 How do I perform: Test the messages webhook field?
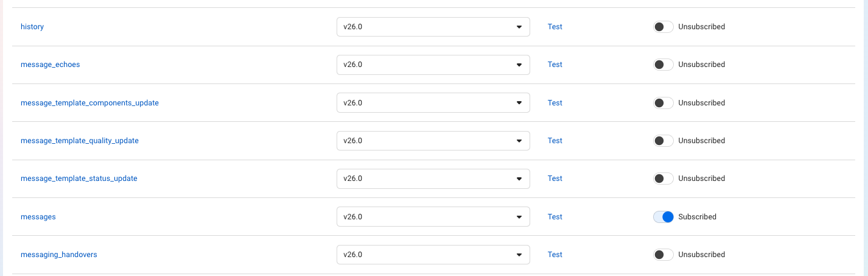coord(555,217)
